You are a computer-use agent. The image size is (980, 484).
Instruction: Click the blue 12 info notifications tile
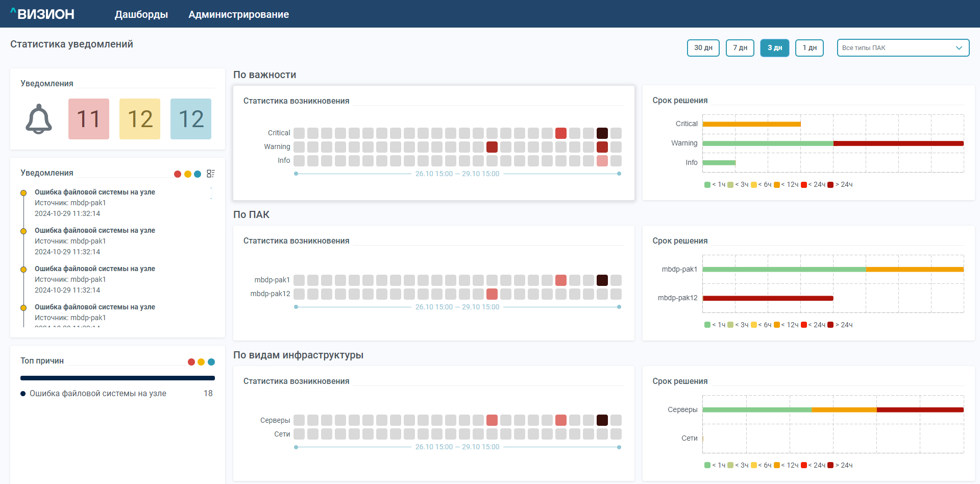click(x=191, y=119)
